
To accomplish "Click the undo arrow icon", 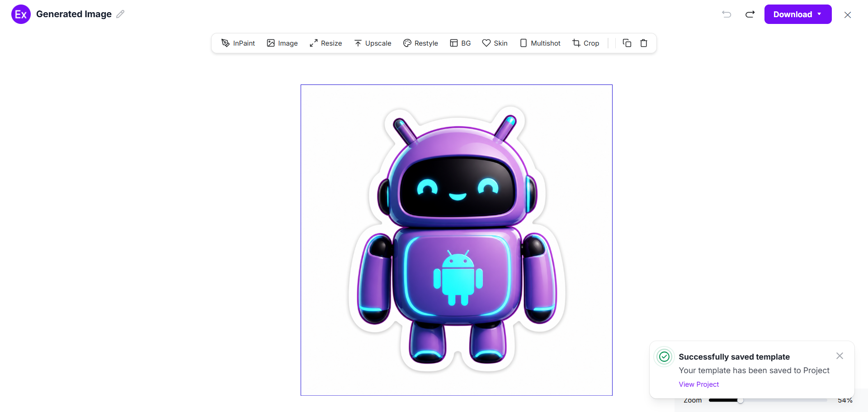I will click(x=726, y=14).
